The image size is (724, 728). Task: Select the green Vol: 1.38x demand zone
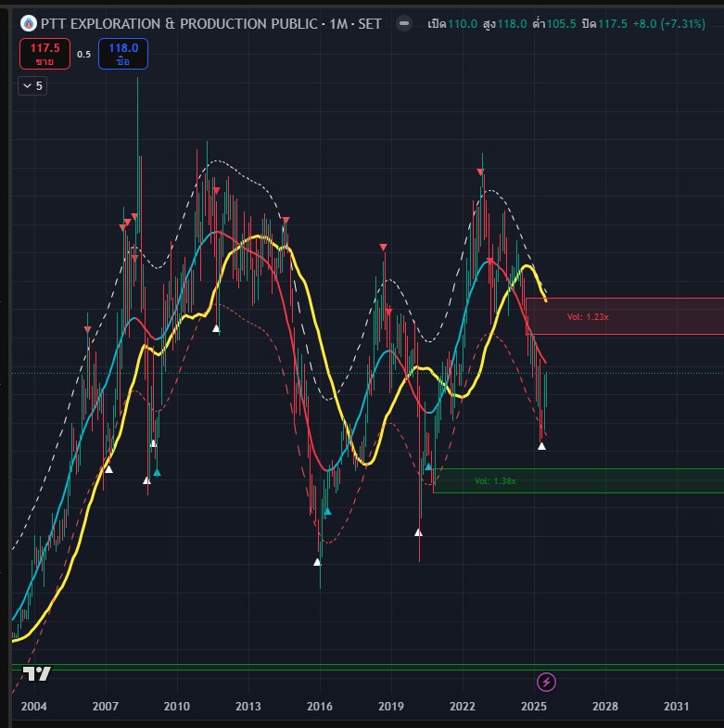[x=578, y=480]
